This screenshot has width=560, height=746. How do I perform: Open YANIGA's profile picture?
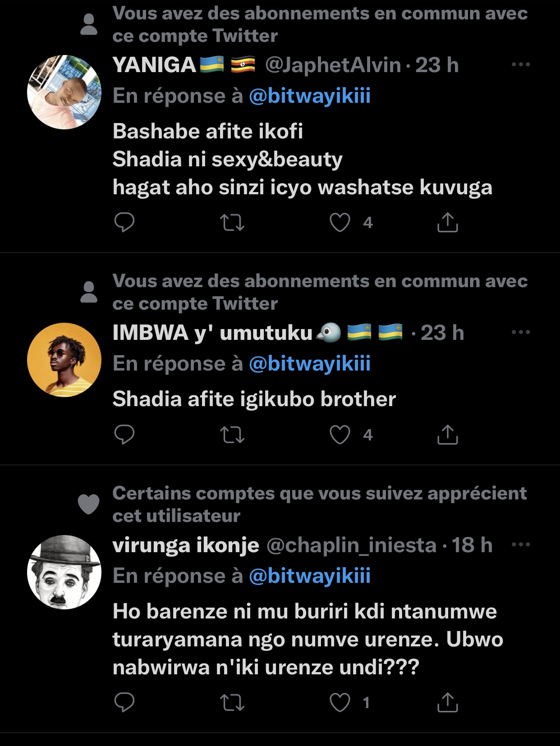pos(64,92)
